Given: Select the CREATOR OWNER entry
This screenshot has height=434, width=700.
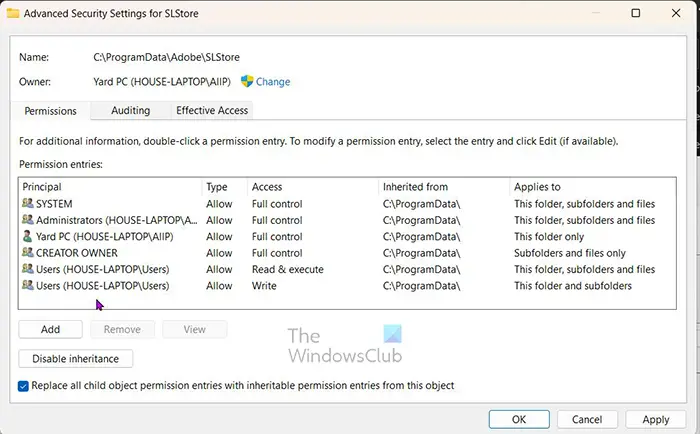Looking at the screenshot, I should (347, 253).
